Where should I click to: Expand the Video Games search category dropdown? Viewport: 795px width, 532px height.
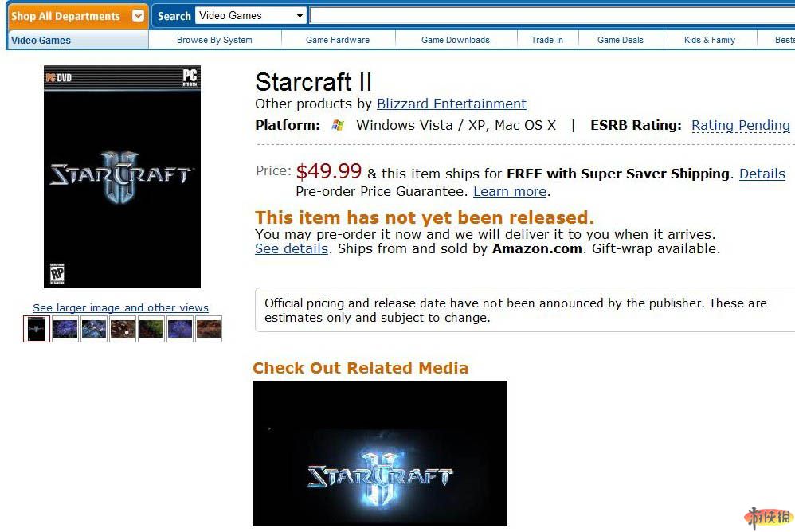tap(251, 16)
